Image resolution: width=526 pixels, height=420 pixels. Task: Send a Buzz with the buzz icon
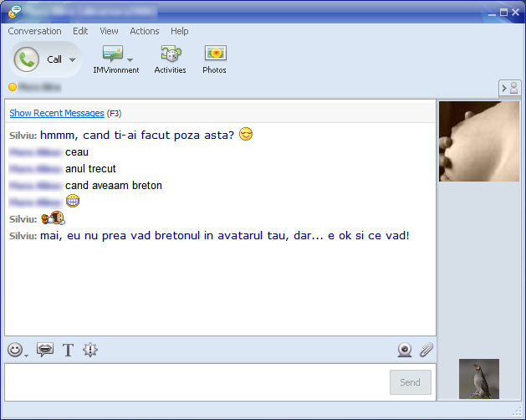90,350
